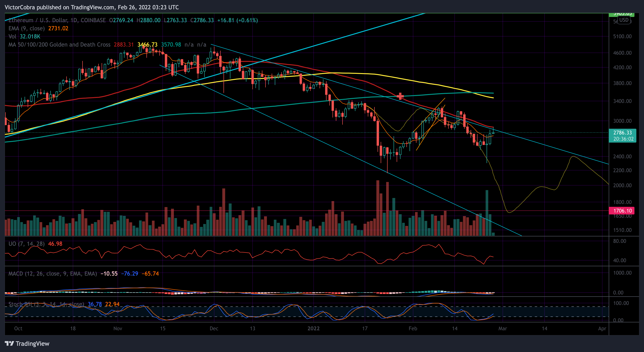The width and height of the screenshot is (644, 352).
Task: Click the current price tag with countdown 20:36:02
Action: tap(622, 136)
